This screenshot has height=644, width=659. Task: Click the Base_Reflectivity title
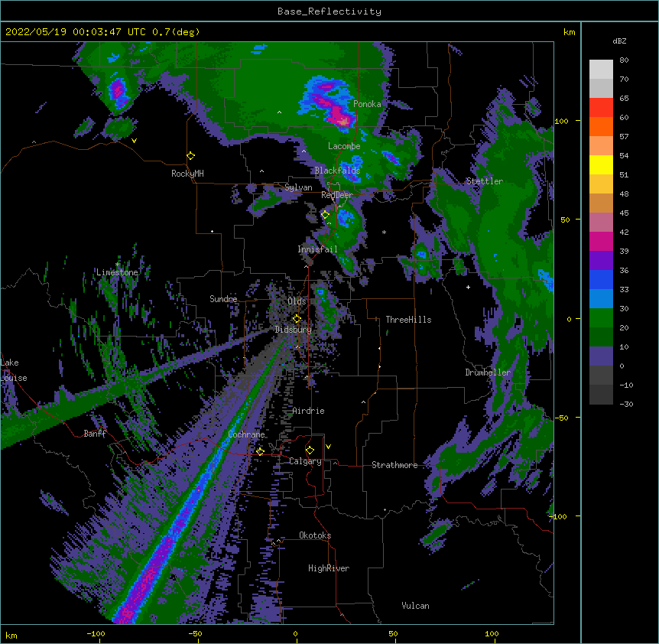[x=329, y=11]
